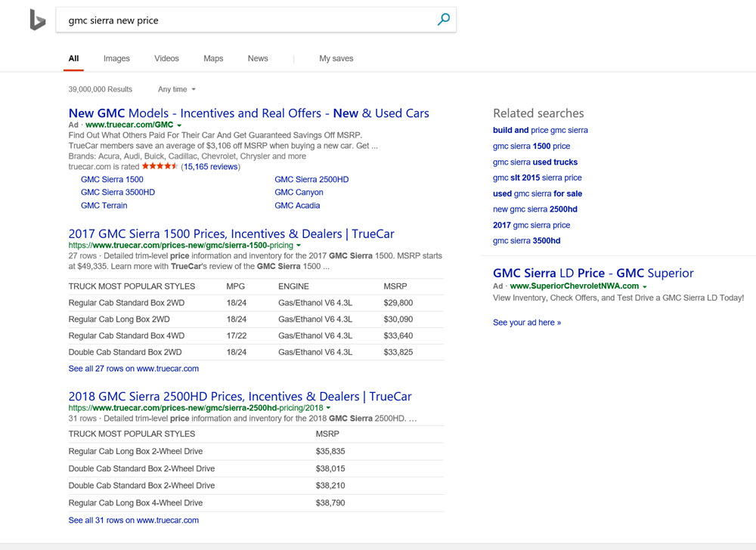Select the $38,015 MSRP cell
The height and width of the screenshot is (550, 756).
330,468
